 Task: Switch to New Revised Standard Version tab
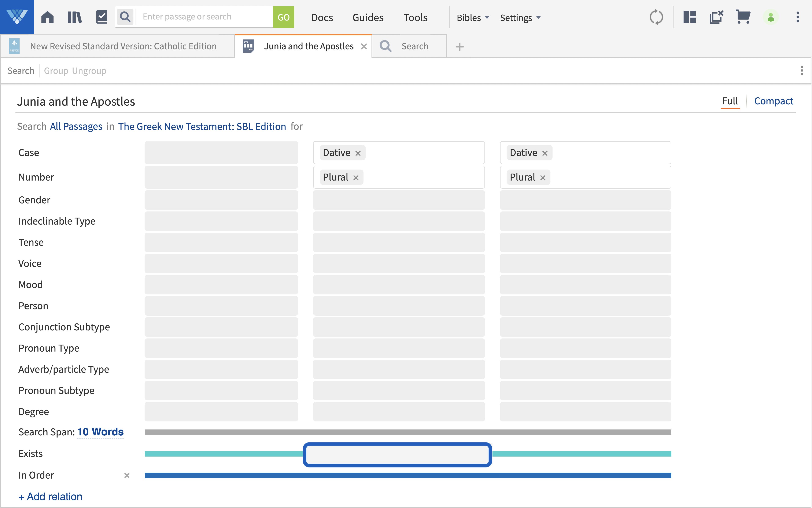[117, 46]
